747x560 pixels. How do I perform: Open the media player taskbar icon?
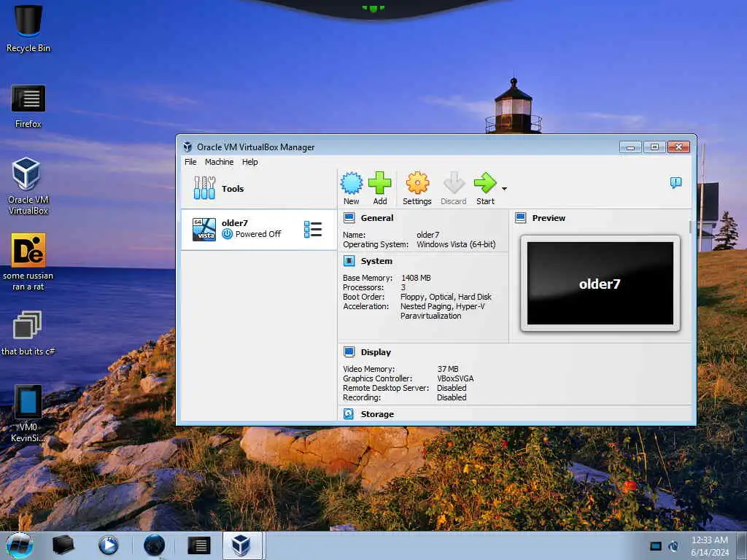pos(108,545)
